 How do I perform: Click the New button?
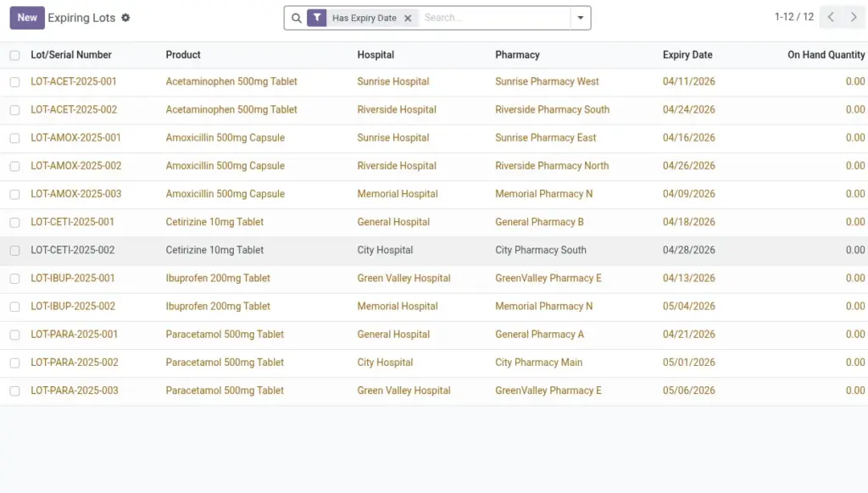[26, 18]
